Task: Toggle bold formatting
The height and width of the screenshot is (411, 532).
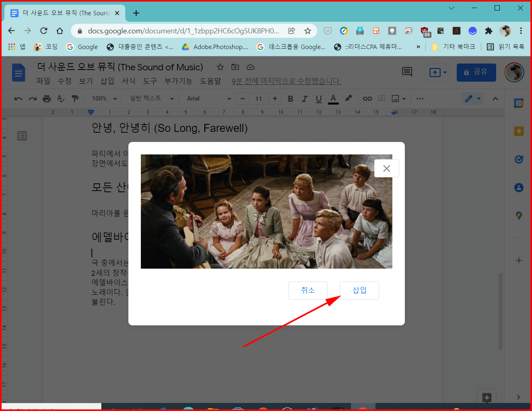Action: pyautogui.click(x=291, y=99)
